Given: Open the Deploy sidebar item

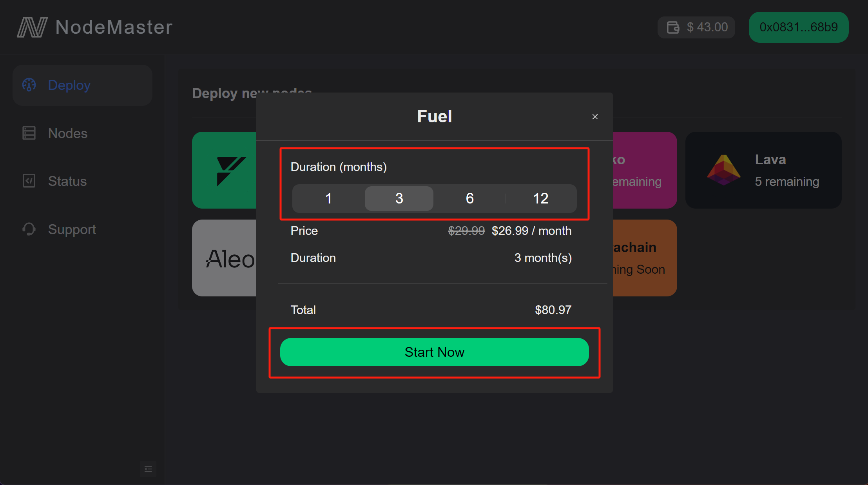Looking at the screenshot, I should [x=82, y=85].
